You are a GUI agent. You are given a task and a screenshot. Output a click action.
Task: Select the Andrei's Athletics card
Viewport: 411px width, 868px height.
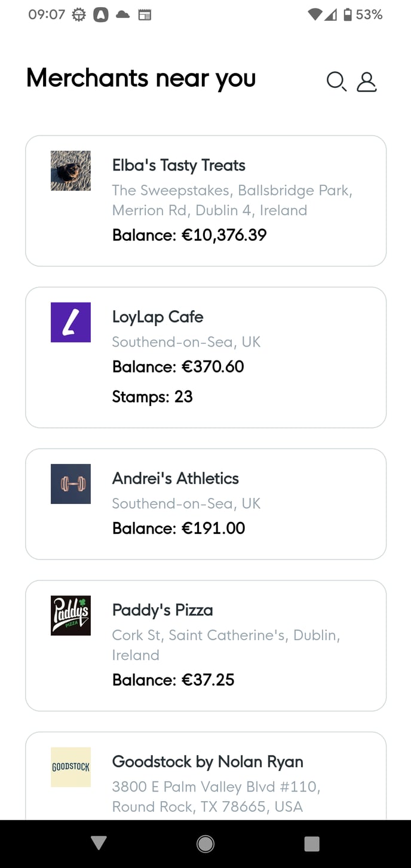point(205,503)
